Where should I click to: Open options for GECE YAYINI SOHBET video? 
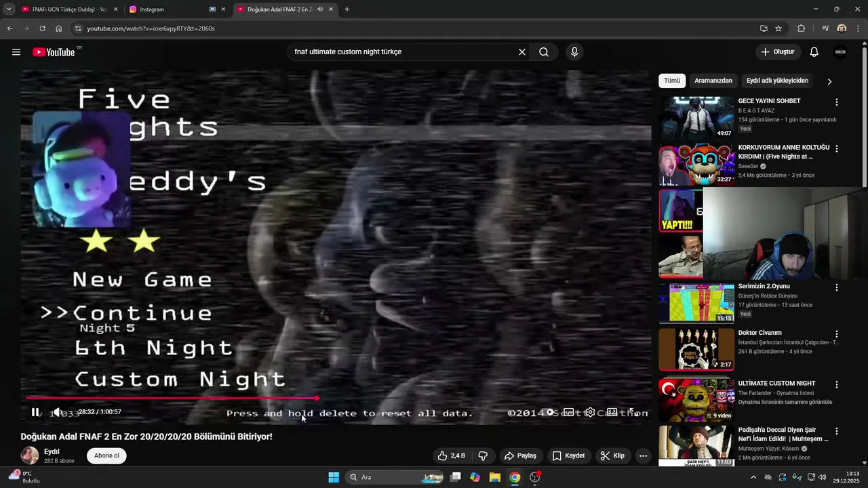pyautogui.click(x=836, y=102)
